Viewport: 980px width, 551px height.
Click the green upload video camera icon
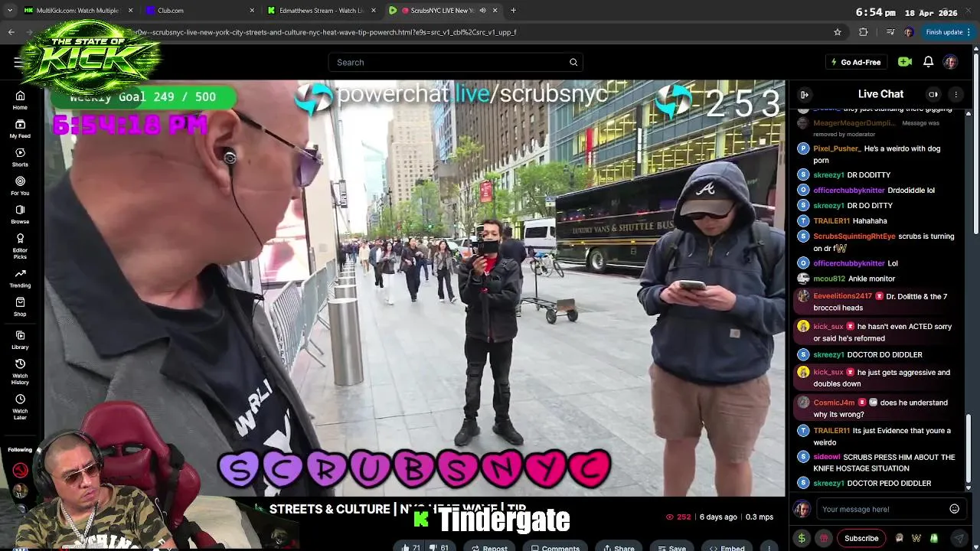tap(905, 62)
